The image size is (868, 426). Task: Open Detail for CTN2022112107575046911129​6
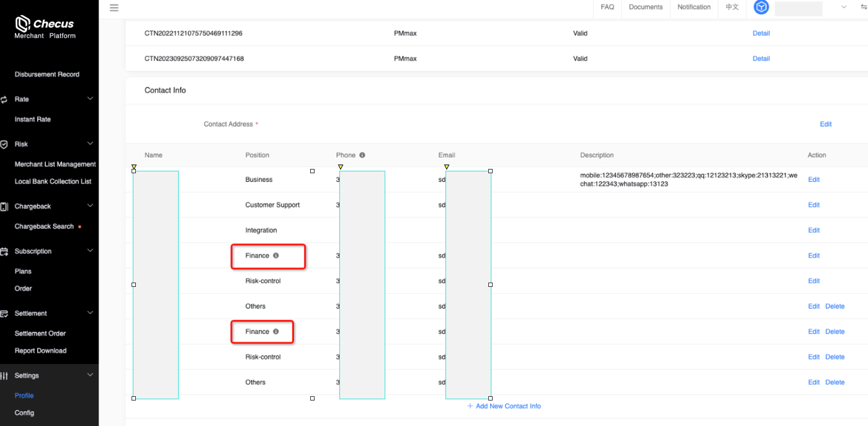(x=761, y=34)
